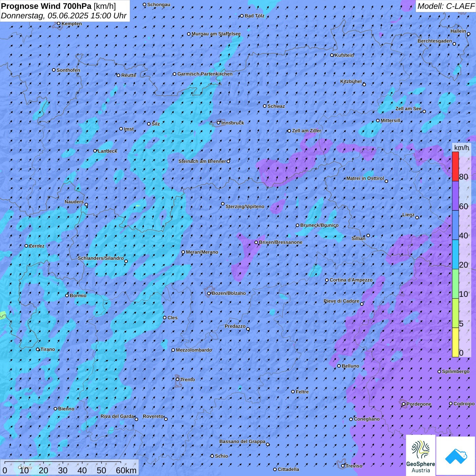The height and width of the screenshot is (476, 476).
Task: Click the Treviso city marker
Action: (x=343, y=466)
